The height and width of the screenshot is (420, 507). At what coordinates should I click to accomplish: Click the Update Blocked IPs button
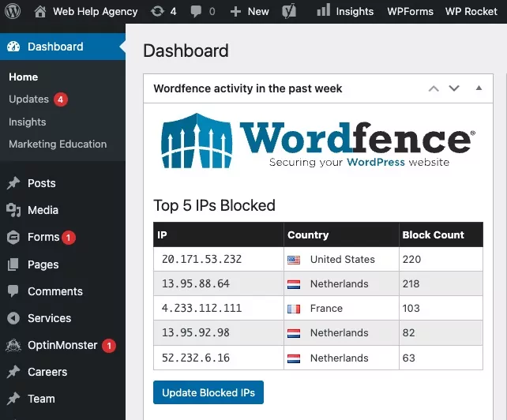tap(208, 392)
